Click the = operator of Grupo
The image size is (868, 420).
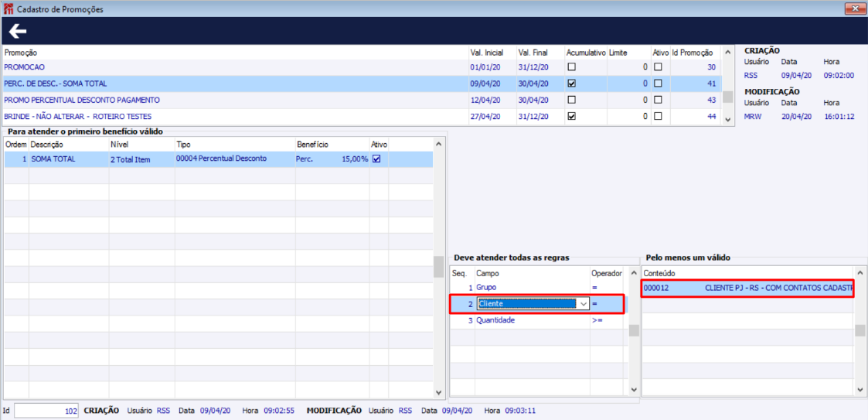pos(594,288)
